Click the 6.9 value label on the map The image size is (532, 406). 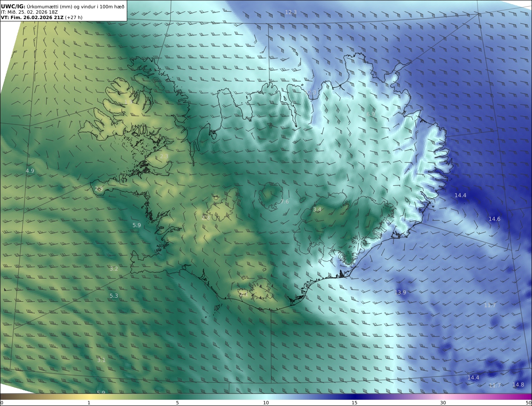[x=371, y=114]
